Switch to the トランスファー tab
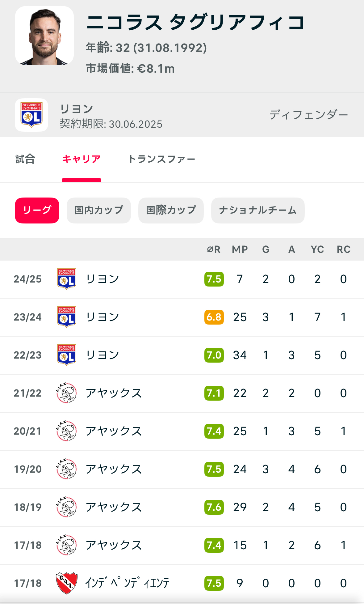The height and width of the screenshot is (604, 364). pyautogui.click(x=161, y=159)
